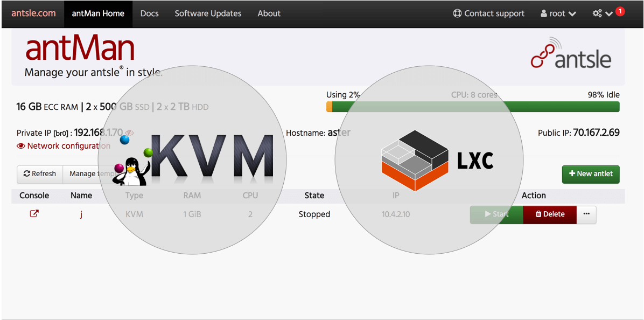Click the 98% Idle label
The height and width of the screenshot is (320, 644).
click(x=603, y=95)
